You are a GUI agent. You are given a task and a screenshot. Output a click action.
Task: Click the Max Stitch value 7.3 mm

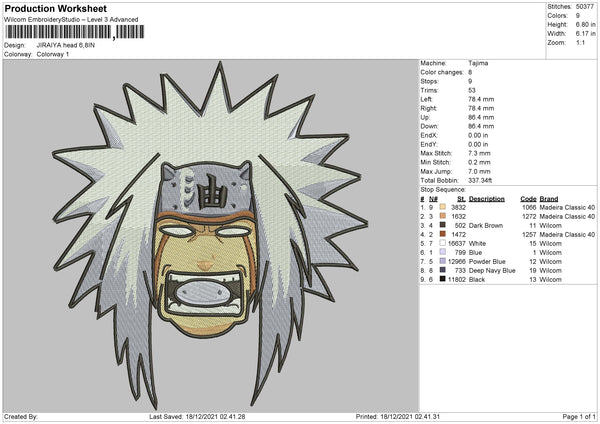coord(479,153)
